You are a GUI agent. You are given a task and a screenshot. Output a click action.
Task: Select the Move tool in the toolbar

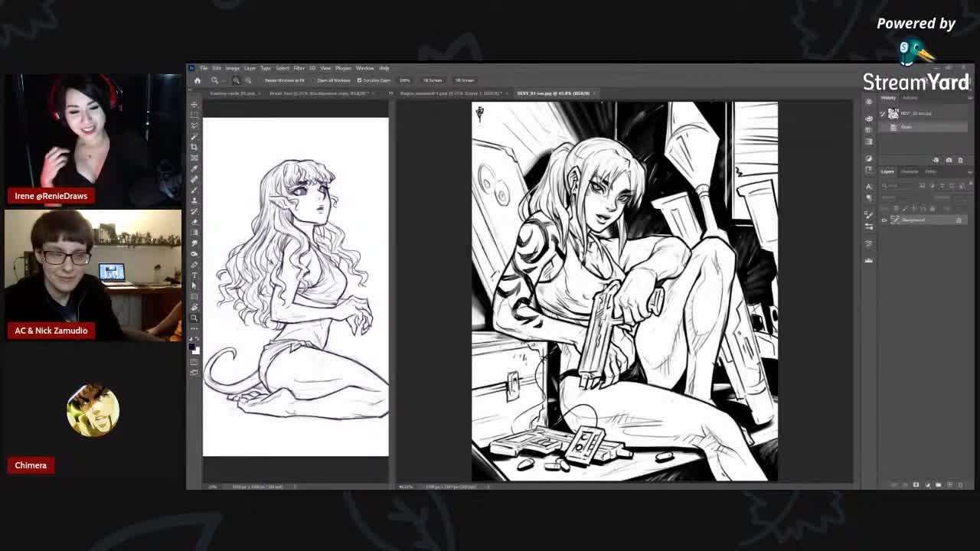194,103
